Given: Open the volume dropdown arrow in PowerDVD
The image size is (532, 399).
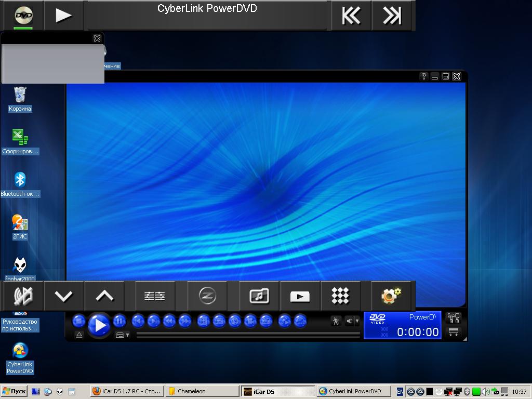Looking at the screenshot, I should pyautogui.click(x=357, y=321).
